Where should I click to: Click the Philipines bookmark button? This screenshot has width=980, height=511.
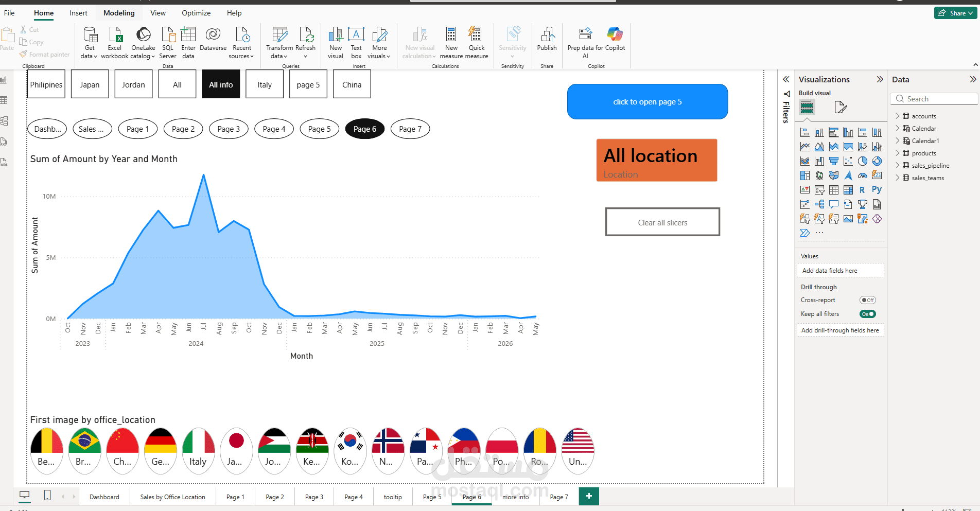click(46, 84)
